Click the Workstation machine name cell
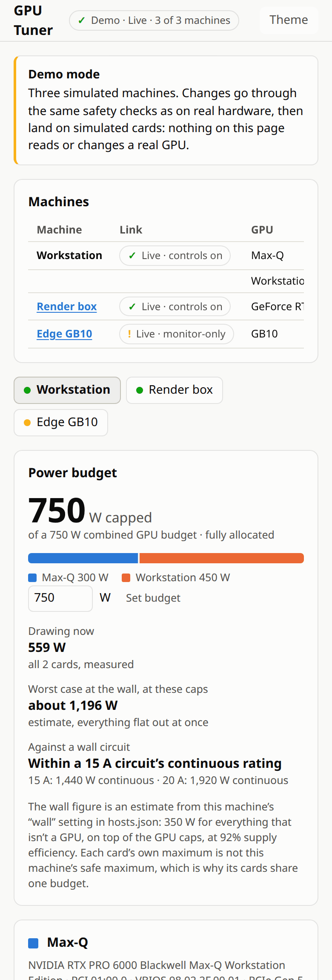This screenshot has height=980, width=332. click(x=69, y=255)
